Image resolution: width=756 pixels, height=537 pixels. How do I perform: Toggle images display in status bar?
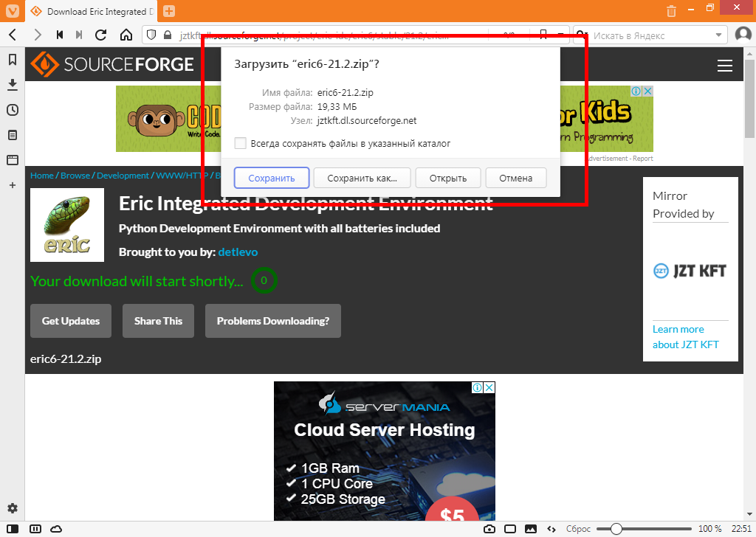coord(530,529)
